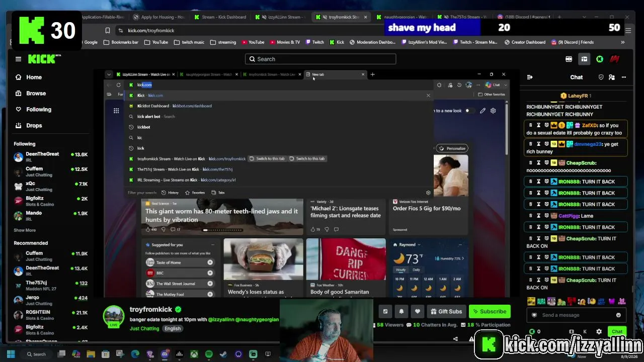Click the Personalize button on new tab page
Image resolution: width=644 pixels, height=362 pixels.
pyautogui.click(x=452, y=148)
